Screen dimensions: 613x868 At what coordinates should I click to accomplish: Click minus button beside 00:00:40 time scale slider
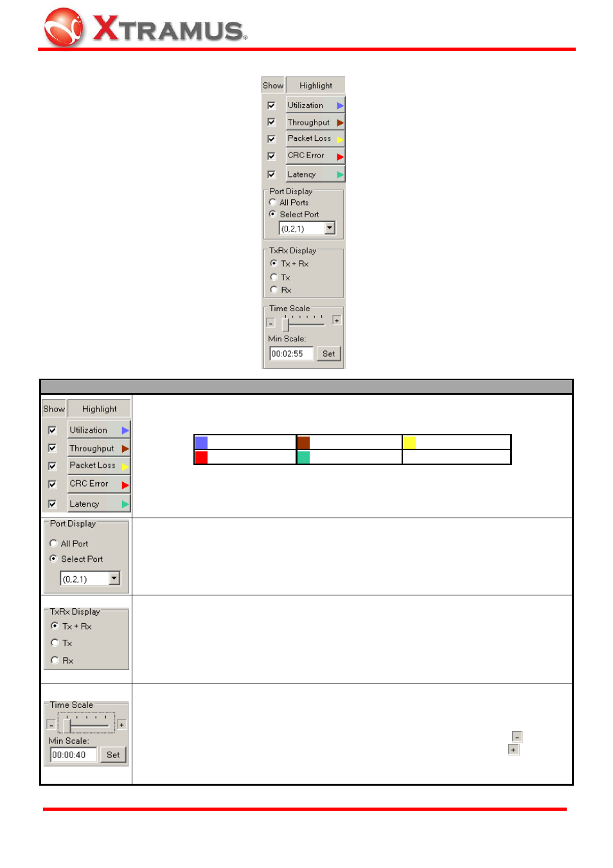click(51, 725)
